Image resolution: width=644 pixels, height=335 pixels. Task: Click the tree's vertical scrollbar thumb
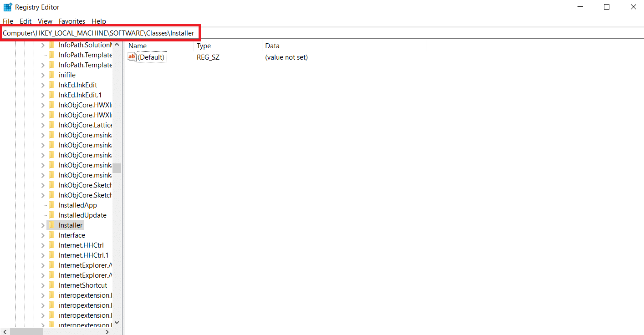pos(117,168)
